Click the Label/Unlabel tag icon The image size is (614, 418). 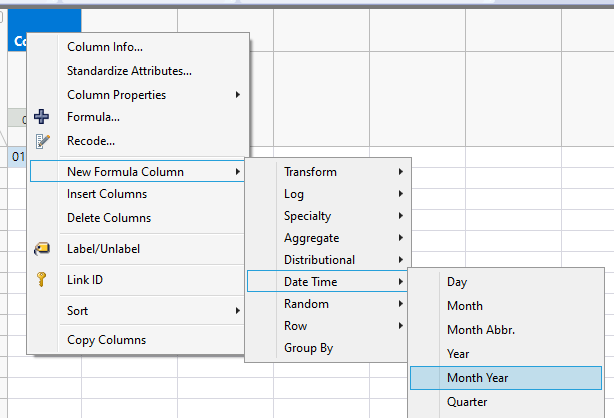(42, 249)
